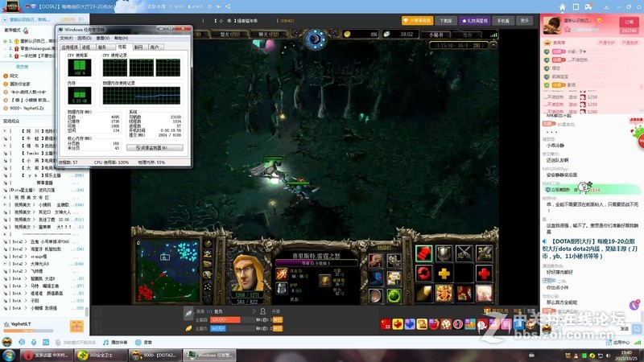Open the 盟友 (F11) allies game menu

pyautogui.click(x=230, y=35)
